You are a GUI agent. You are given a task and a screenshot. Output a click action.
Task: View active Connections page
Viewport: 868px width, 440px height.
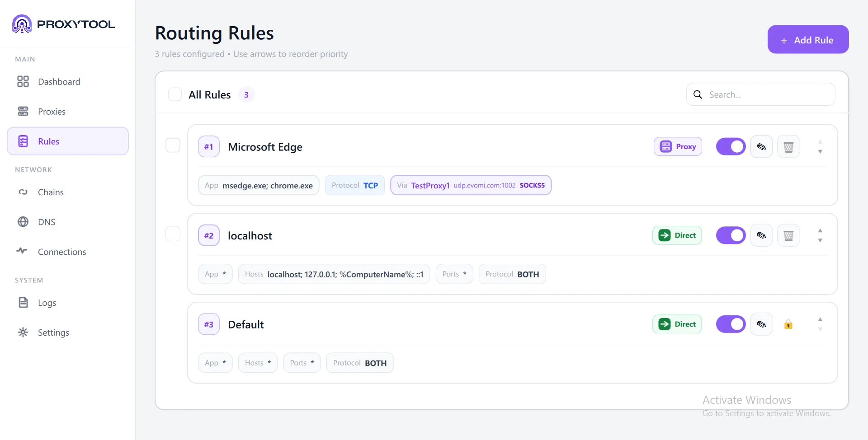point(68,252)
